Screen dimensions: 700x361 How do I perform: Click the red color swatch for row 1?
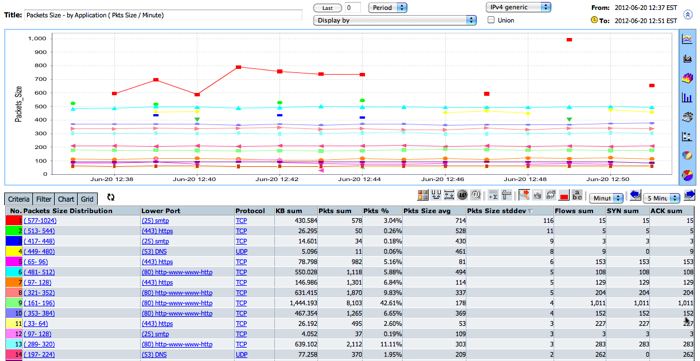coord(14,220)
